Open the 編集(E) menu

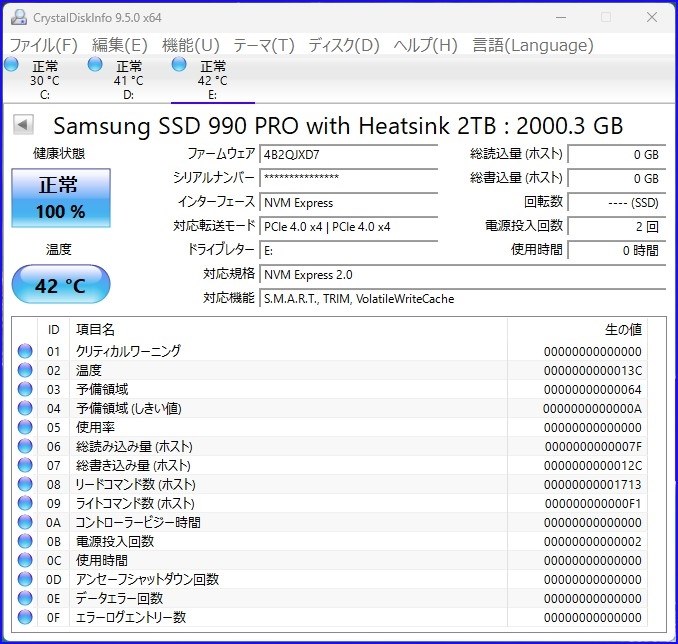click(x=120, y=45)
